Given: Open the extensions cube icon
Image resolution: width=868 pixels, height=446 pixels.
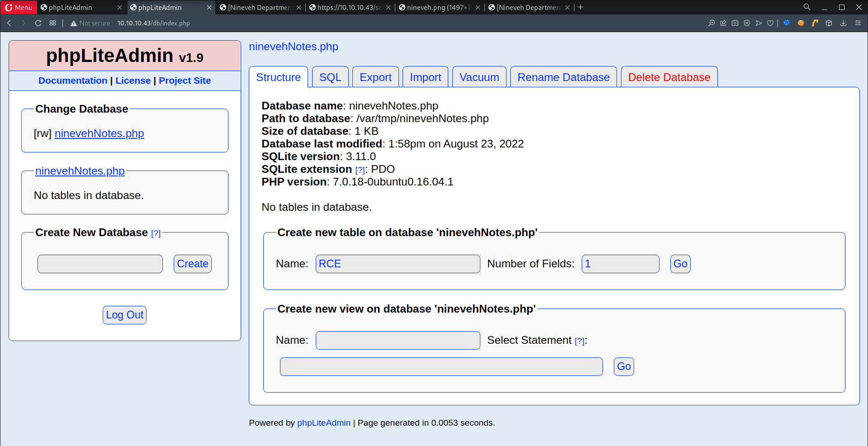Looking at the screenshot, I should click(x=829, y=23).
